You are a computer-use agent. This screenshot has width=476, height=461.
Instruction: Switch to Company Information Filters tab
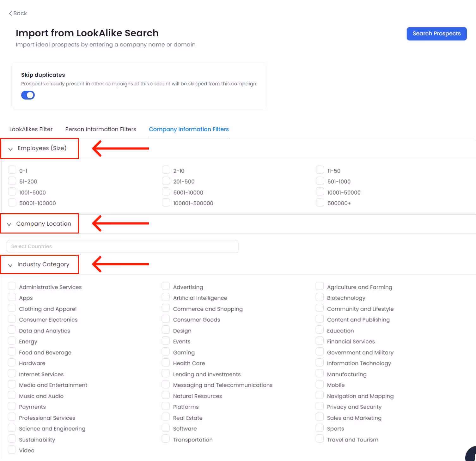tap(189, 129)
